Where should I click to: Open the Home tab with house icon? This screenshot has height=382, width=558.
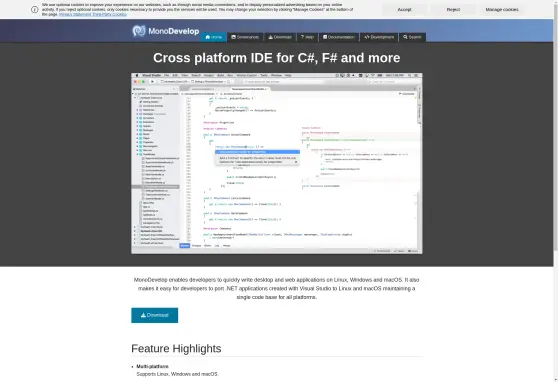click(214, 37)
